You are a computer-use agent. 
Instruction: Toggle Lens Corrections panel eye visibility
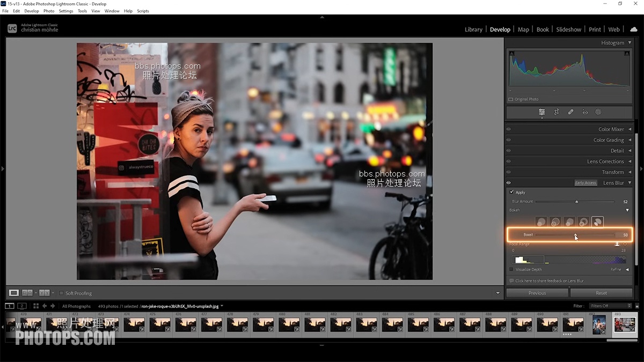pos(509,161)
